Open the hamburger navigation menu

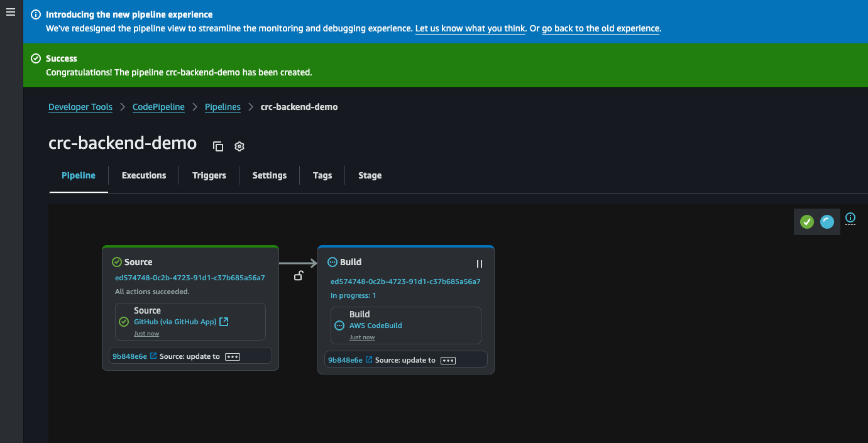10,12
